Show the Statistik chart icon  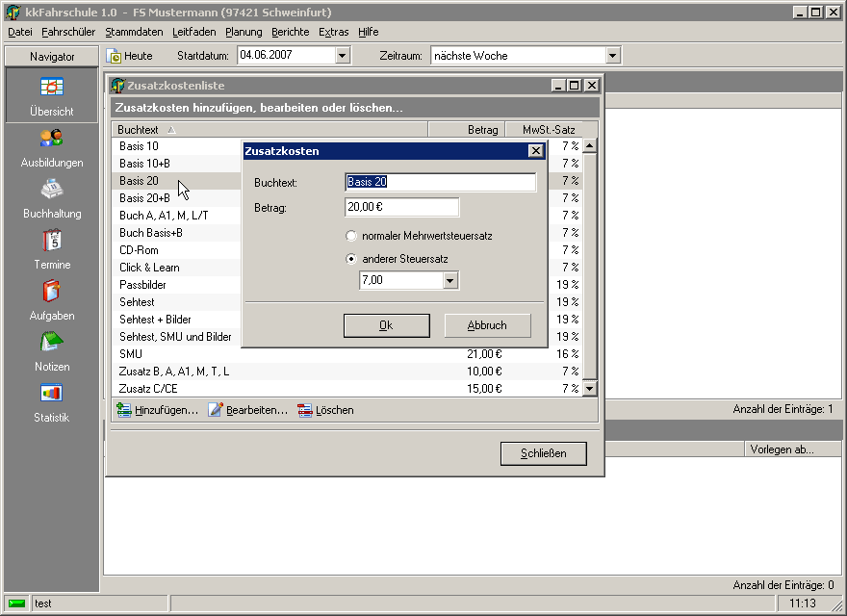click(x=51, y=394)
